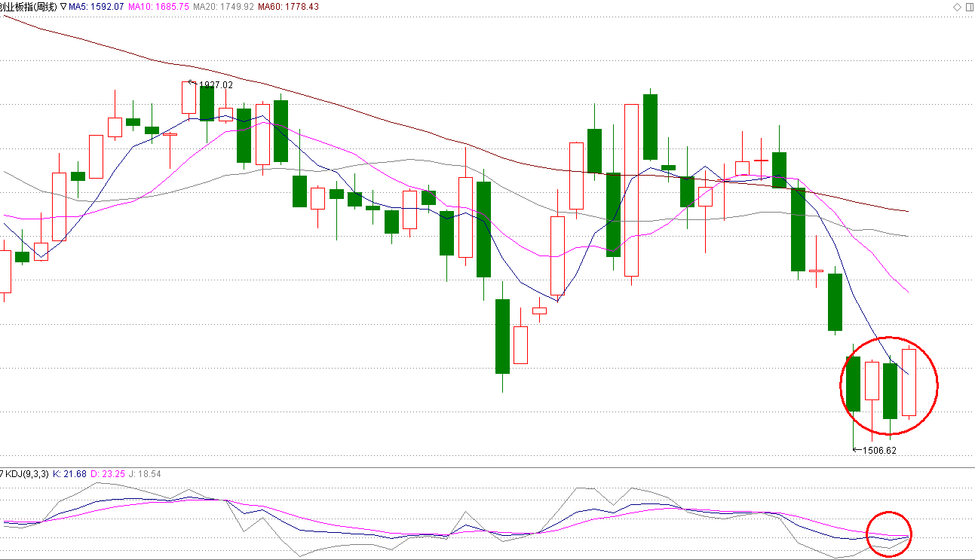Click the MA5: 1592.07 indicator label
Viewport: 975px width, 560px height.
coord(97,6)
